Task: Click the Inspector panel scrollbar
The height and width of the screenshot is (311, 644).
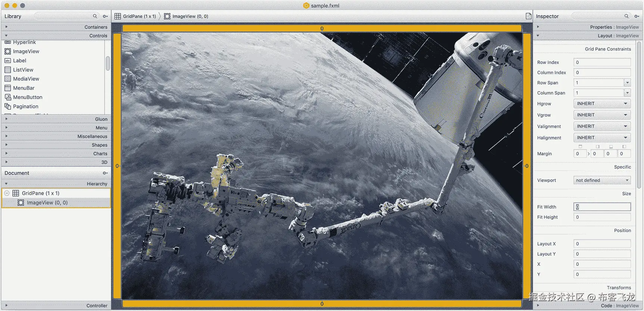Action: coord(639,116)
